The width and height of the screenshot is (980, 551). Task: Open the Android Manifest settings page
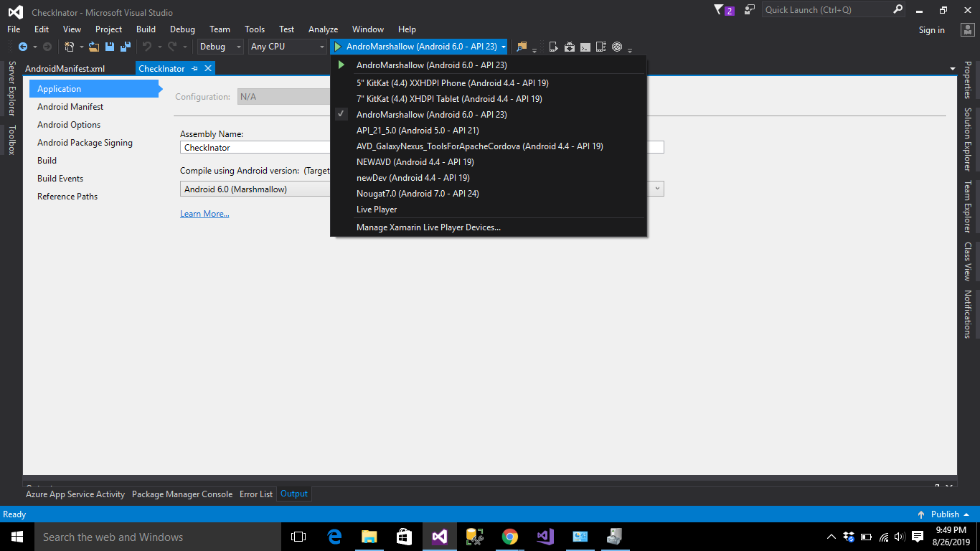click(70, 107)
